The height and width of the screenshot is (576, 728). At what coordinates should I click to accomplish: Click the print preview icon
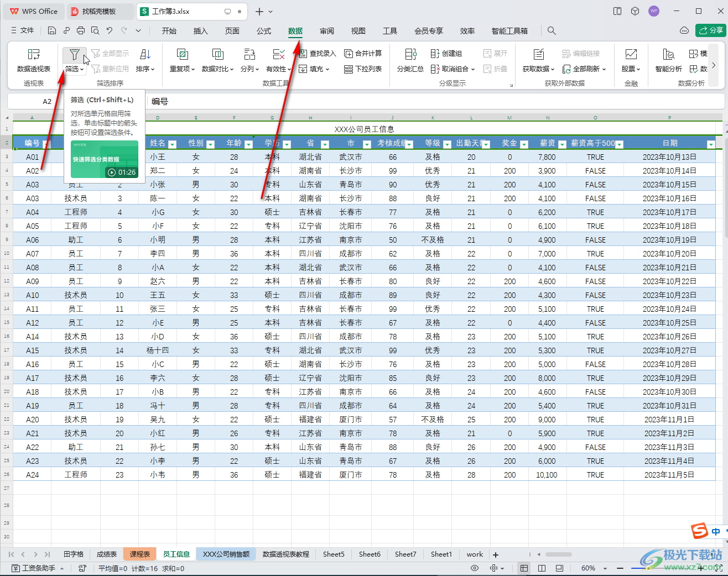[95, 31]
